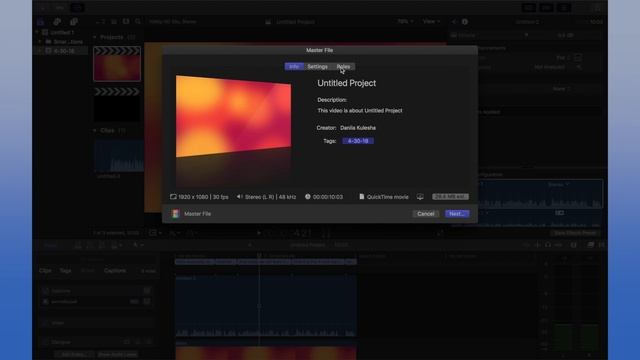Click the frame size icon beside 1920 x 1080
640x360 pixels.
[173, 197]
